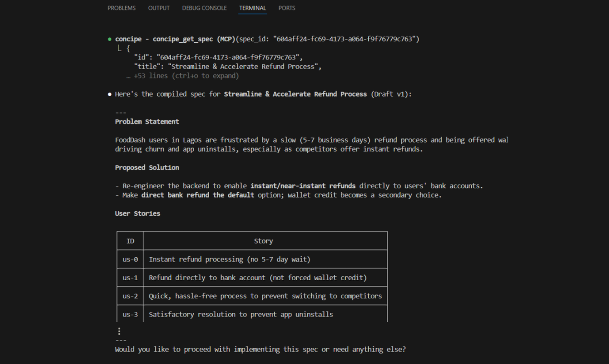Viewport: 609px width, 364px height.
Task: Click the white bullet before 'Here's the compiled spec'
Action: 110,94
